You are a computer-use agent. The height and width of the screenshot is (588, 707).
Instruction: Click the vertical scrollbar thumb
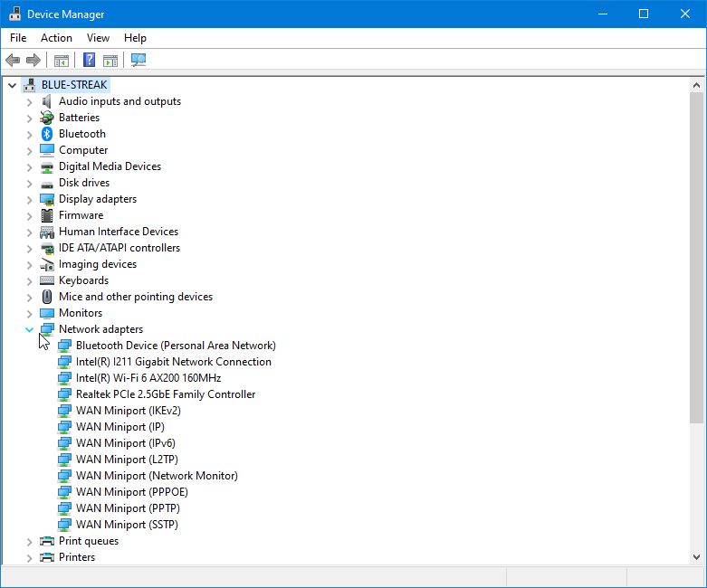(x=696, y=257)
